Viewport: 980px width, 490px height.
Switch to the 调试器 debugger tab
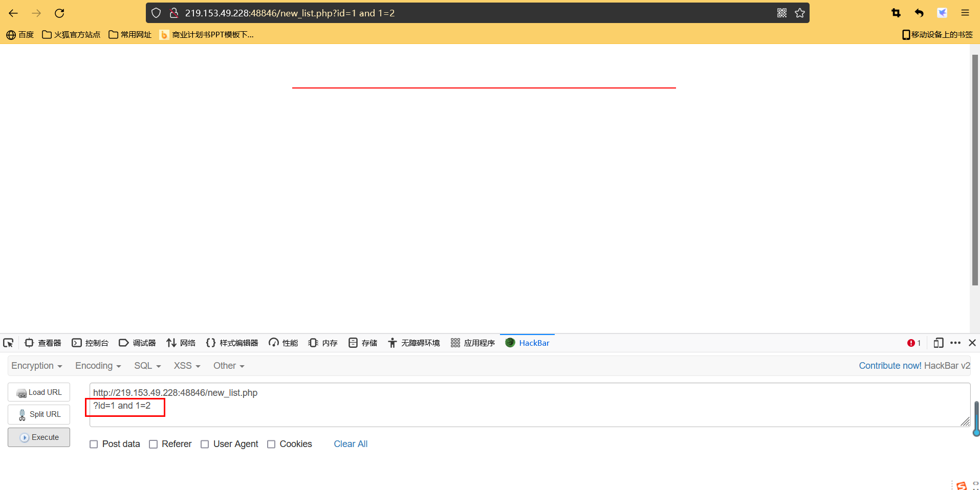(x=137, y=343)
